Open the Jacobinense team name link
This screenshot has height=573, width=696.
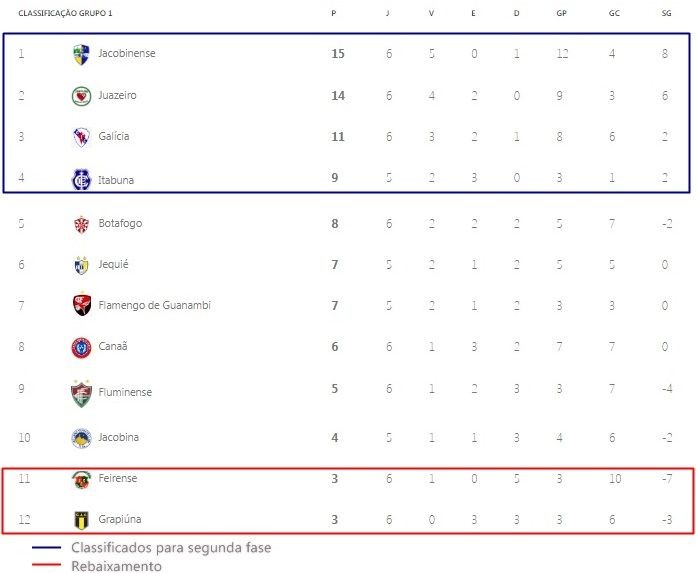[127, 53]
